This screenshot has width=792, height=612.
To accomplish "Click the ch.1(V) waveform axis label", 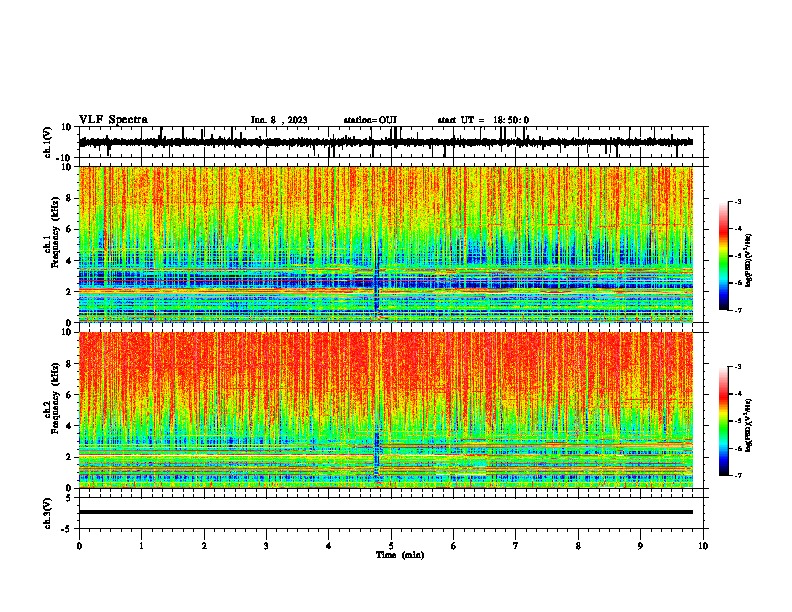I will (x=48, y=142).
